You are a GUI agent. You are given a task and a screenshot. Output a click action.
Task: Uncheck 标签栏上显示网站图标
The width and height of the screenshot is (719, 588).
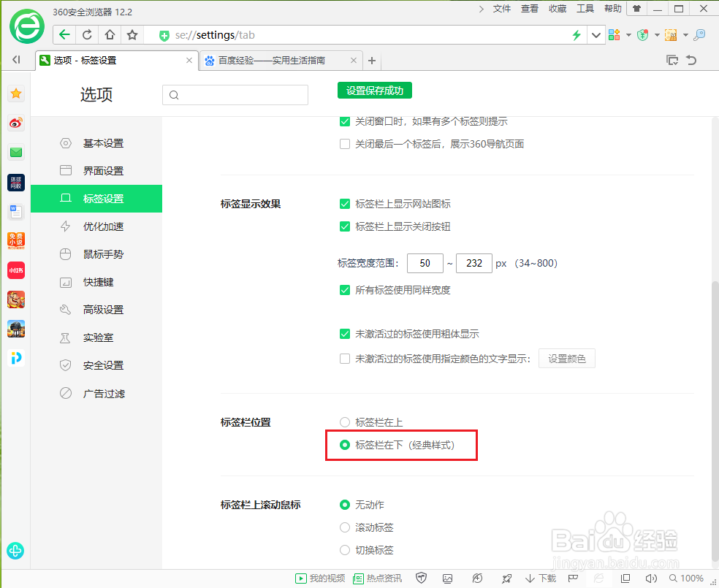344,204
